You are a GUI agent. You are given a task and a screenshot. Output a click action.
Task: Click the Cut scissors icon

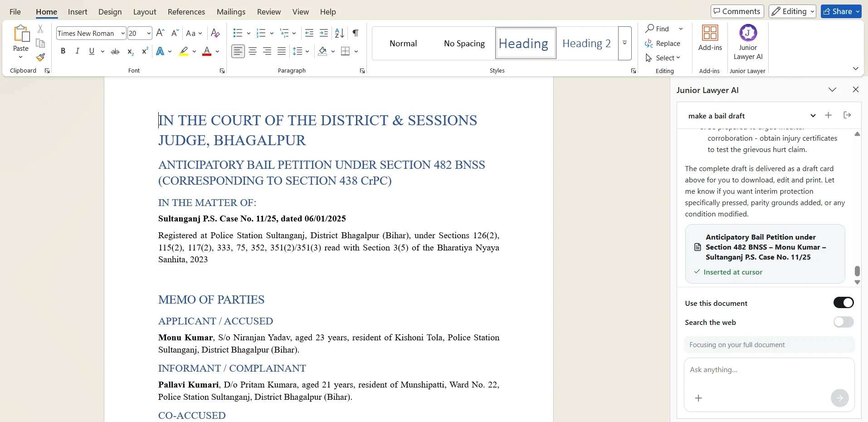click(x=40, y=29)
